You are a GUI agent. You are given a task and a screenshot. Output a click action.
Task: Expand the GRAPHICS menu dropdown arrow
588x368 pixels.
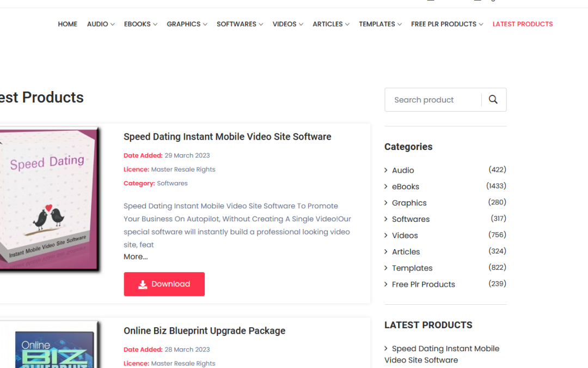(x=205, y=25)
